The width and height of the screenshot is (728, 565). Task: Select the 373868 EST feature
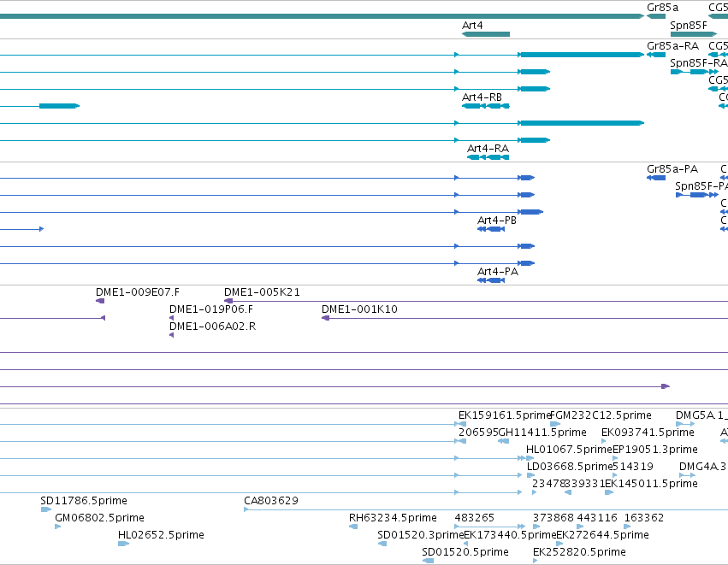536,527
